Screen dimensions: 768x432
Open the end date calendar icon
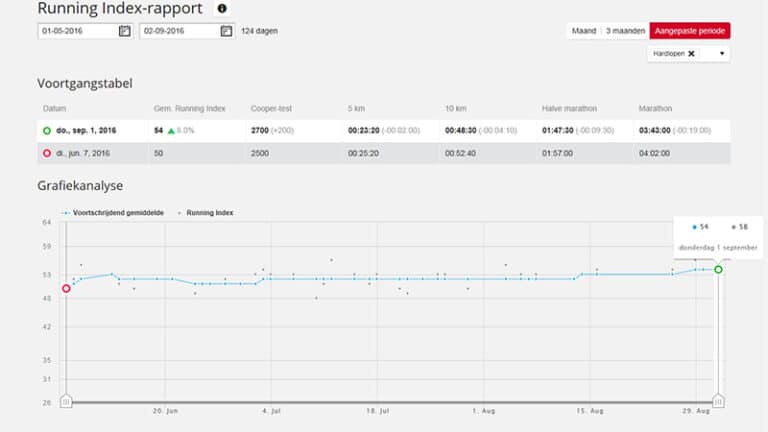226,31
